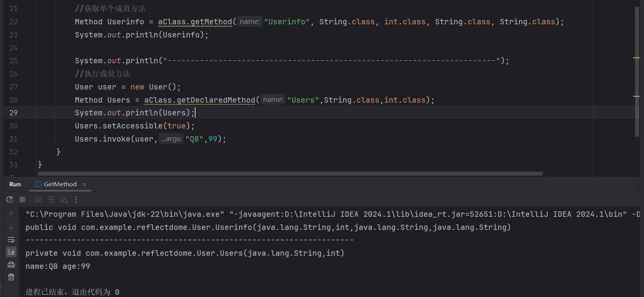Image resolution: width=644 pixels, height=297 pixels.
Task: Click the down arrow in console gutter
Action: pos(11,227)
